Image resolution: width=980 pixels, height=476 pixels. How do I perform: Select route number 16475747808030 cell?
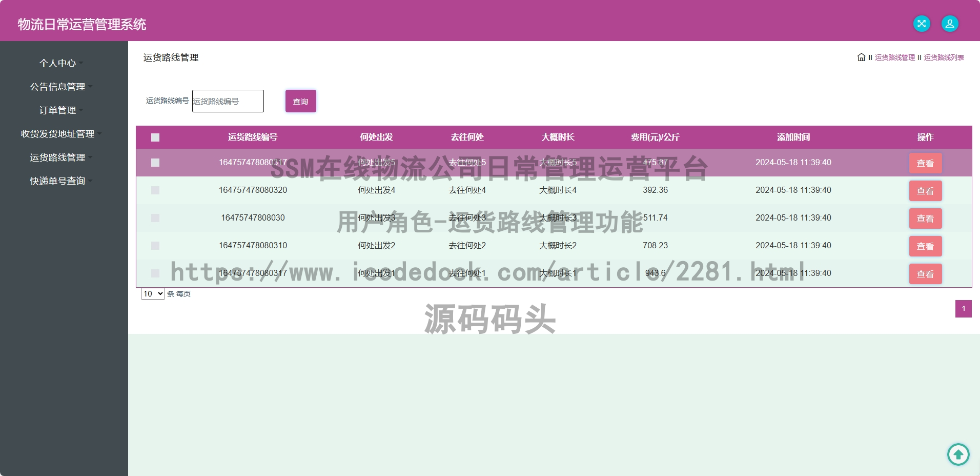pyautogui.click(x=253, y=217)
